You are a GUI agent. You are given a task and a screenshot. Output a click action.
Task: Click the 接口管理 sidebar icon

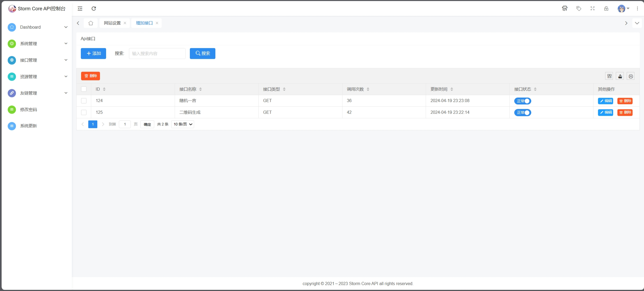click(12, 60)
